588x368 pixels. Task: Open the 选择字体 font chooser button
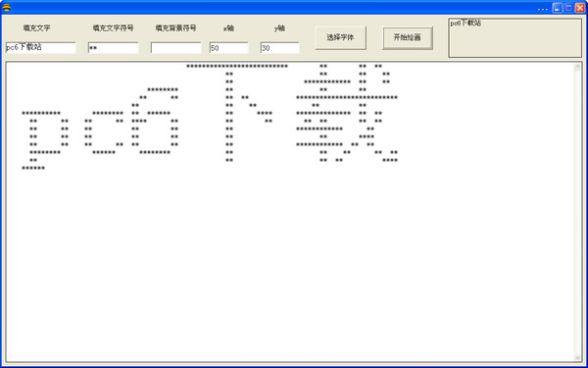point(340,37)
